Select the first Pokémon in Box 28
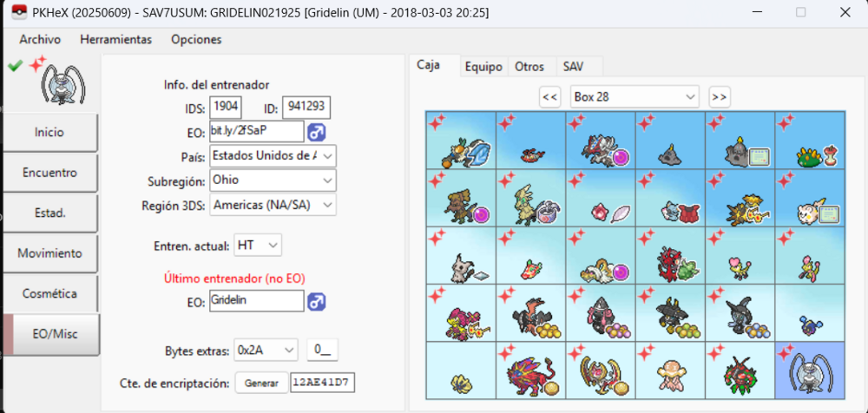Viewport: 868px width, 413px height. (461, 140)
